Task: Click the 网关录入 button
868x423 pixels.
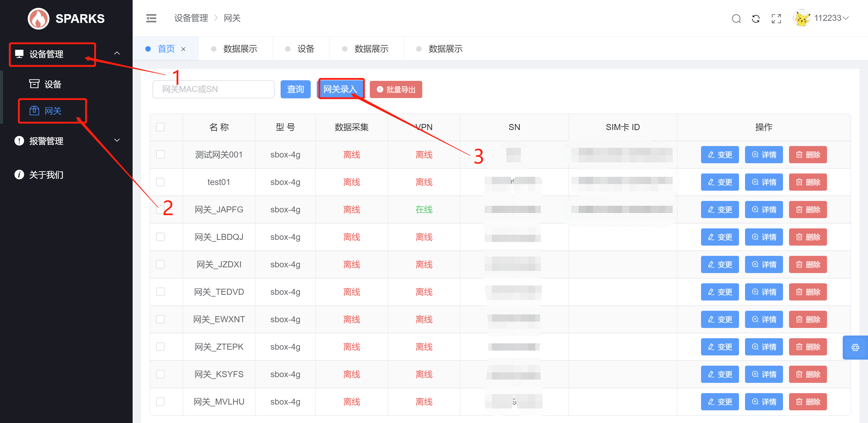Action: [340, 89]
